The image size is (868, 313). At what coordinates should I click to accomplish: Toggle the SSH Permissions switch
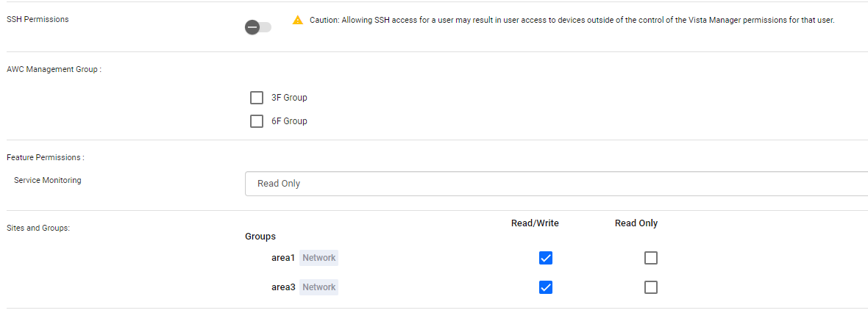[x=258, y=27]
